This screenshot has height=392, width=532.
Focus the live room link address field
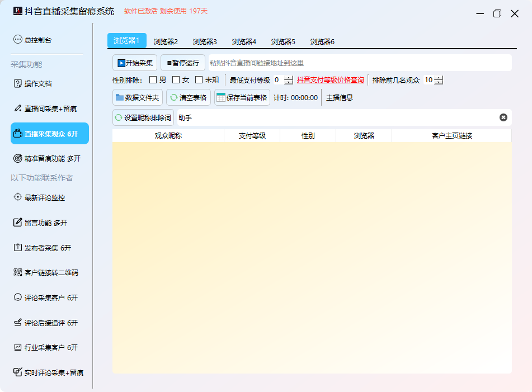(x=360, y=63)
